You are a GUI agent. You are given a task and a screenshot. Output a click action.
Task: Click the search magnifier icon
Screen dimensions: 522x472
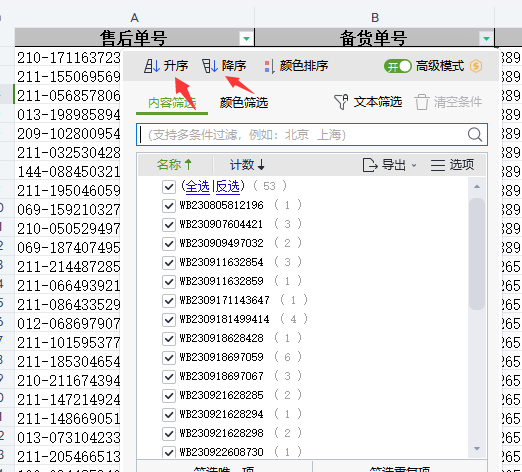475,135
